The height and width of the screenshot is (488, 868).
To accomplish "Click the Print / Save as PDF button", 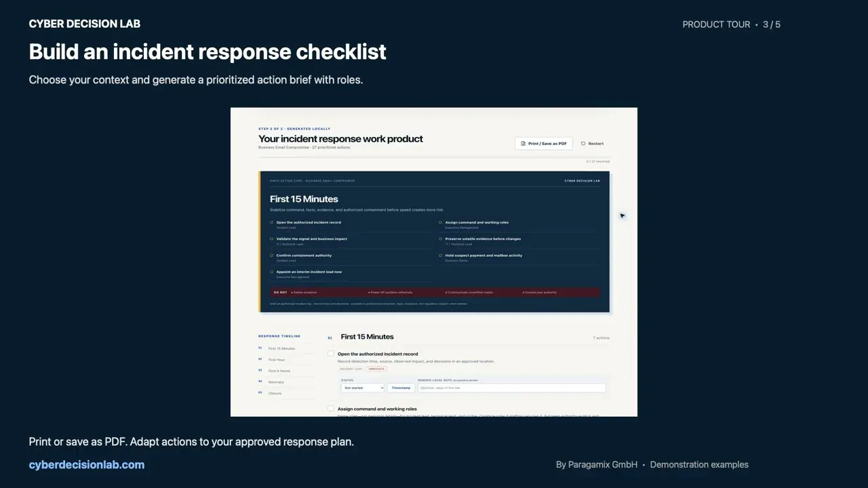I will 544,144.
